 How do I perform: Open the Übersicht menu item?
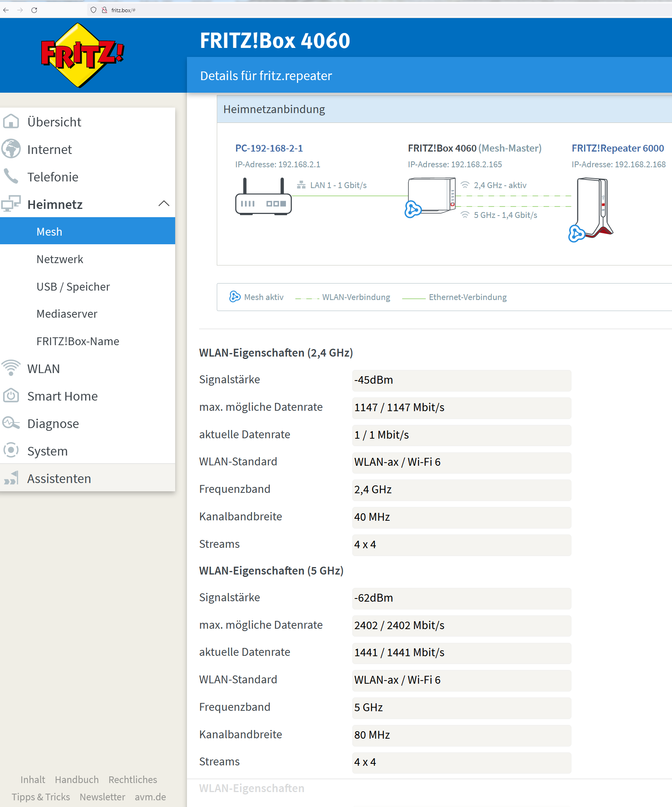coord(88,122)
